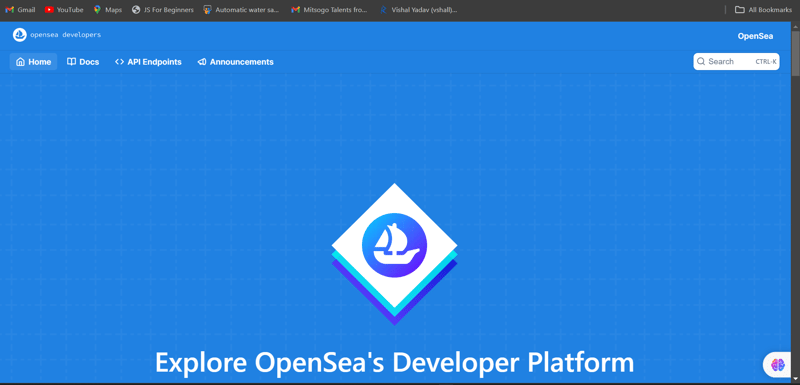The width and height of the screenshot is (800, 385).
Task: Open the Announcements tab
Action: (235, 62)
